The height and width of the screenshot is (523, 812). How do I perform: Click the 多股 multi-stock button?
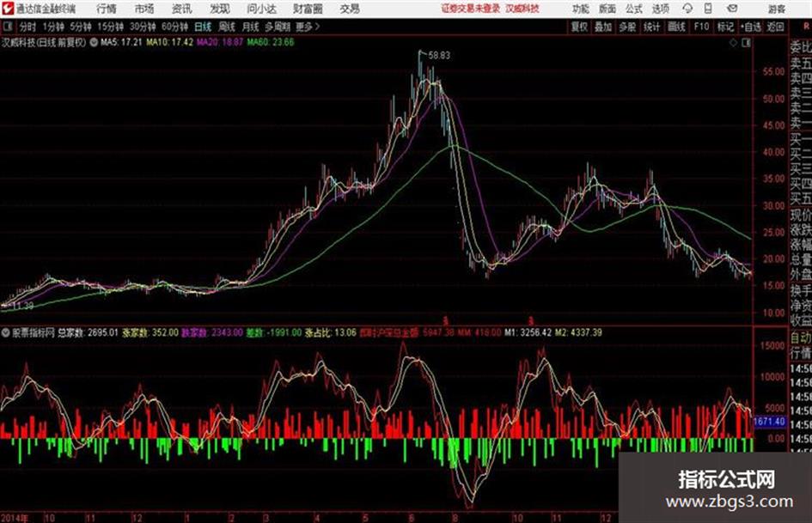627,27
